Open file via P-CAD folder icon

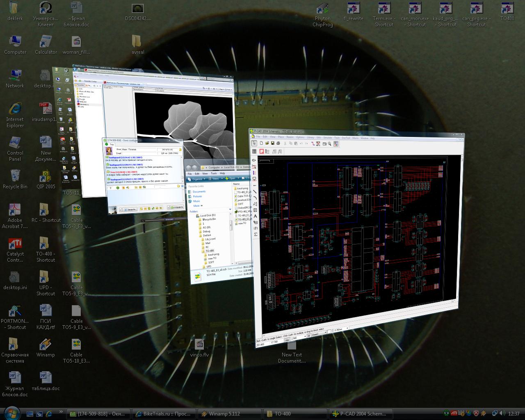tap(267, 143)
